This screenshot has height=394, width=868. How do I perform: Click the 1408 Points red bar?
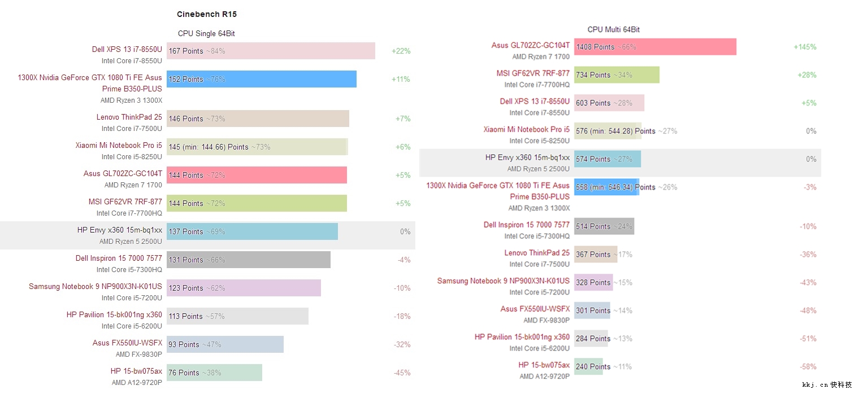[x=655, y=47]
